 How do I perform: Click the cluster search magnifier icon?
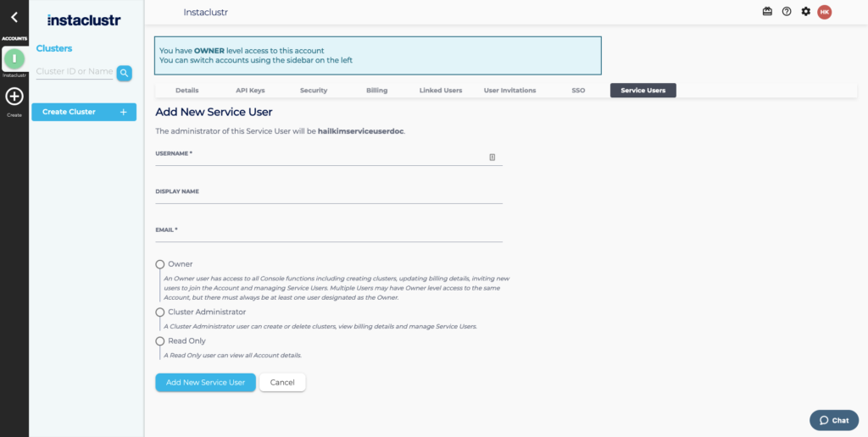125,73
